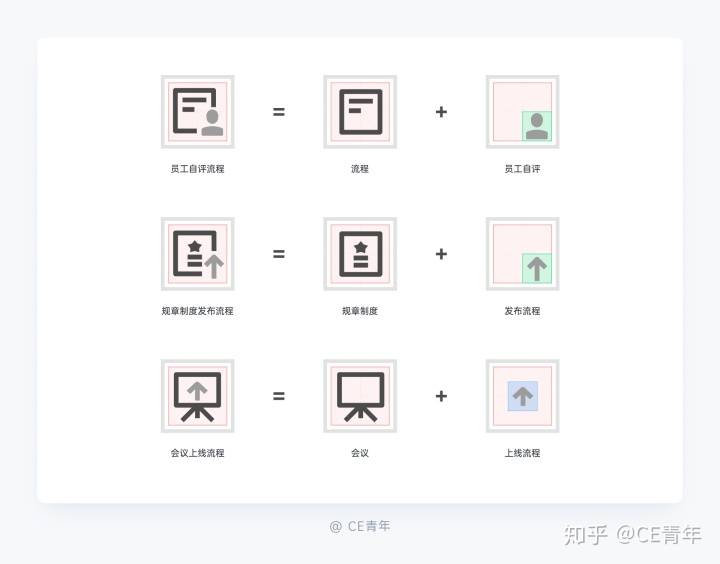Click the 员工自评 person icon tile
This screenshot has width=720, height=564.
click(523, 112)
